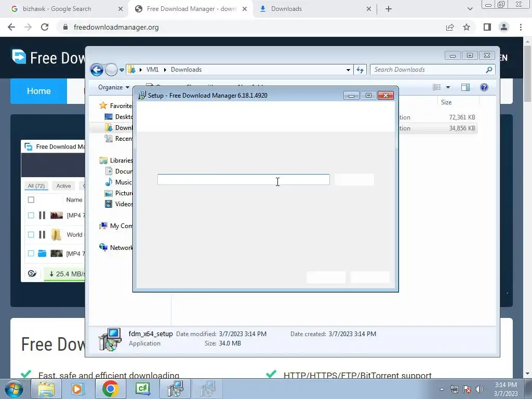Select Favorites in the navigation pane

coord(116,106)
